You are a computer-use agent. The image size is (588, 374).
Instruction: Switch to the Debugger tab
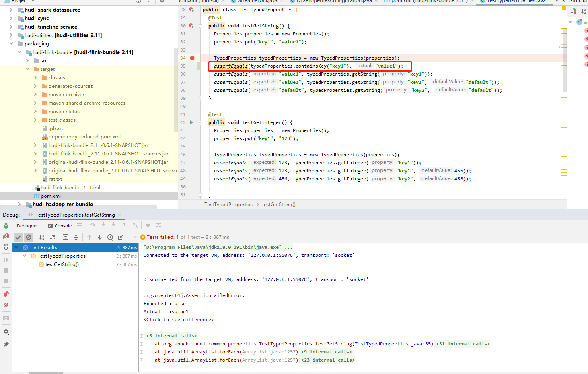pos(27,226)
